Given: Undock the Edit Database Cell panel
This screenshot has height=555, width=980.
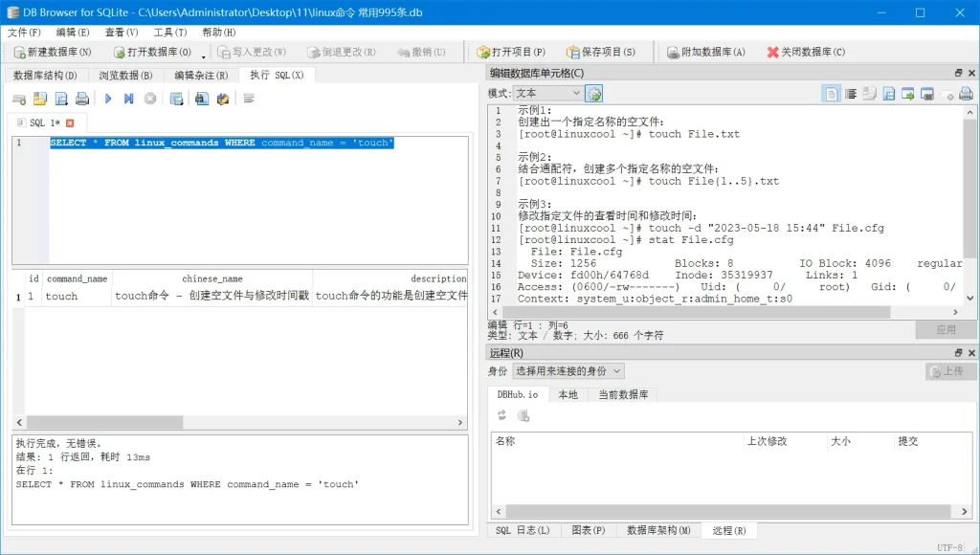Looking at the screenshot, I should (x=959, y=73).
